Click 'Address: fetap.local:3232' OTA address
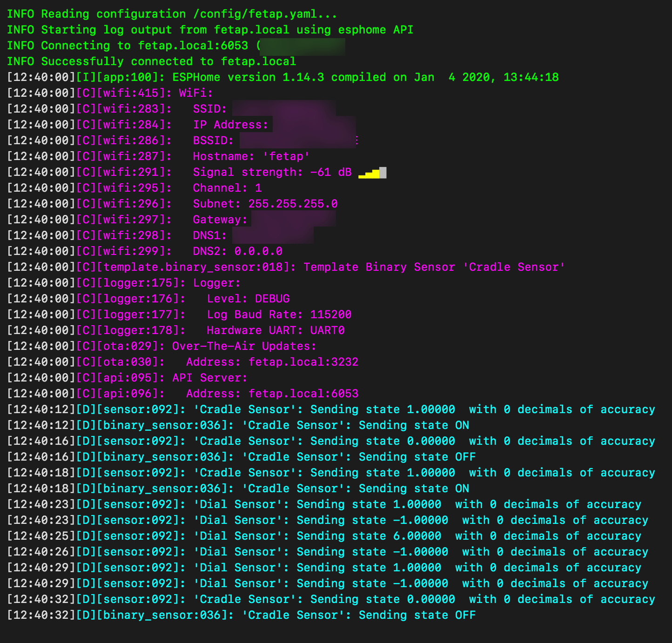672x643 pixels. click(272, 362)
